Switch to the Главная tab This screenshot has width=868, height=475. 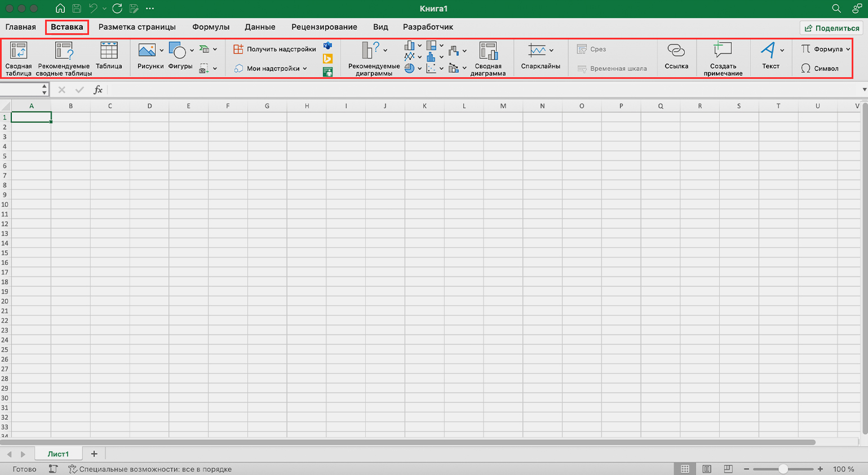coord(21,27)
